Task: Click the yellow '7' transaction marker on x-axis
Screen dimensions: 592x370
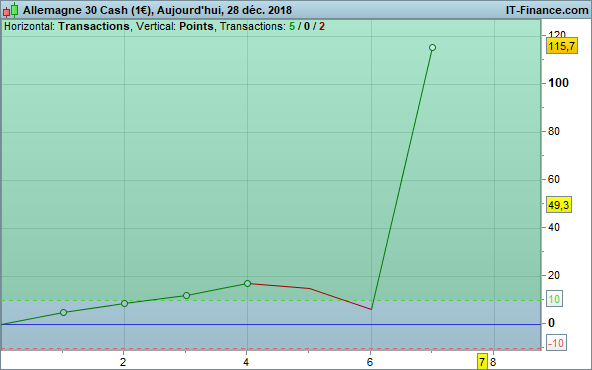Action: click(x=482, y=362)
